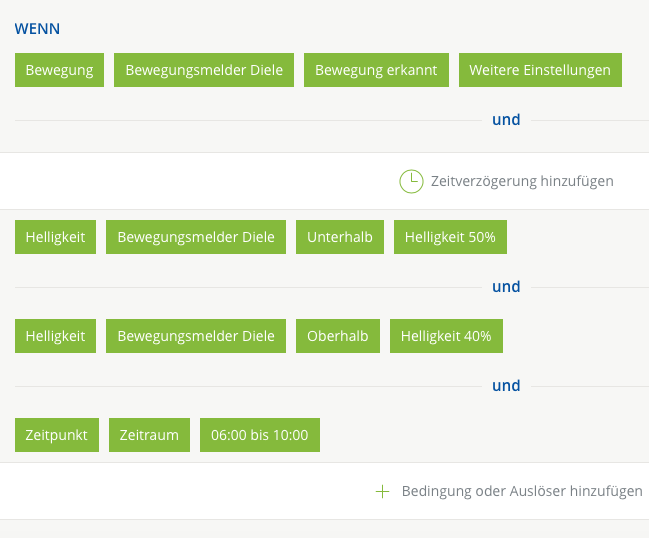Toggle the first 'und' connector
This screenshot has height=538, width=649.
click(506, 120)
